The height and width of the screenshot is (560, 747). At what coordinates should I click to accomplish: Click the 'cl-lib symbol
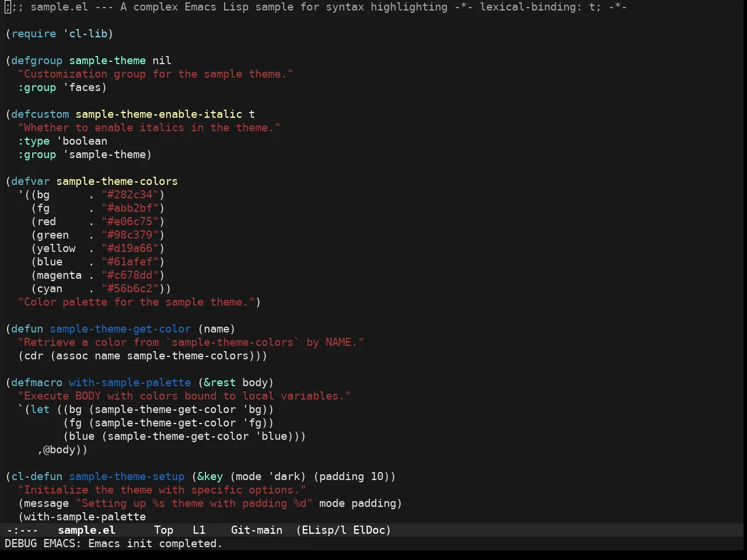click(x=85, y=33)
